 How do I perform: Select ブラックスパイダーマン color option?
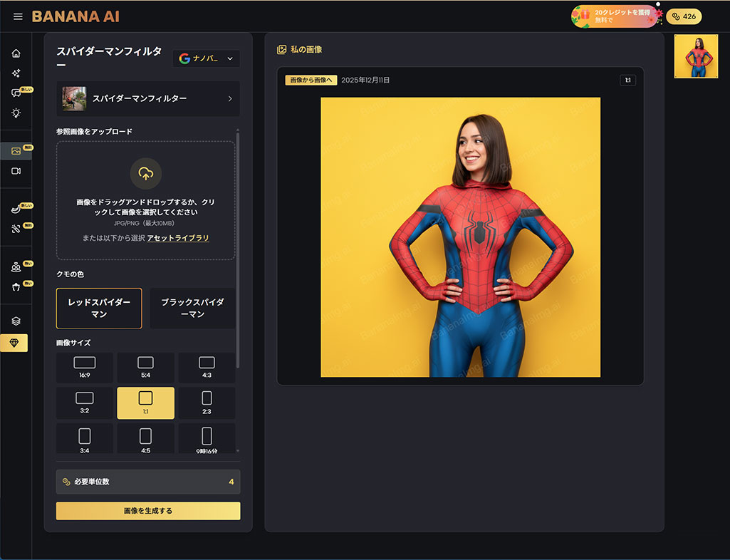click(192, 308)
